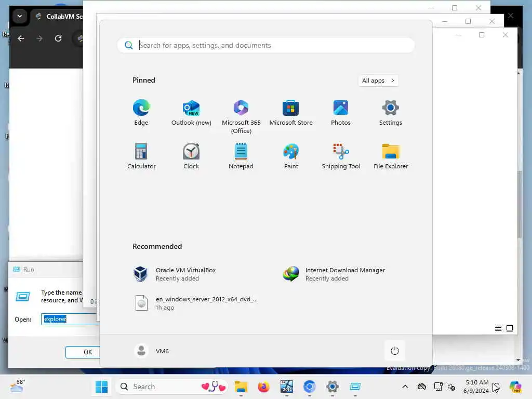The image size is (532, 399).
Task: Open the VM6 user account menu
Action: pos(152,351)
